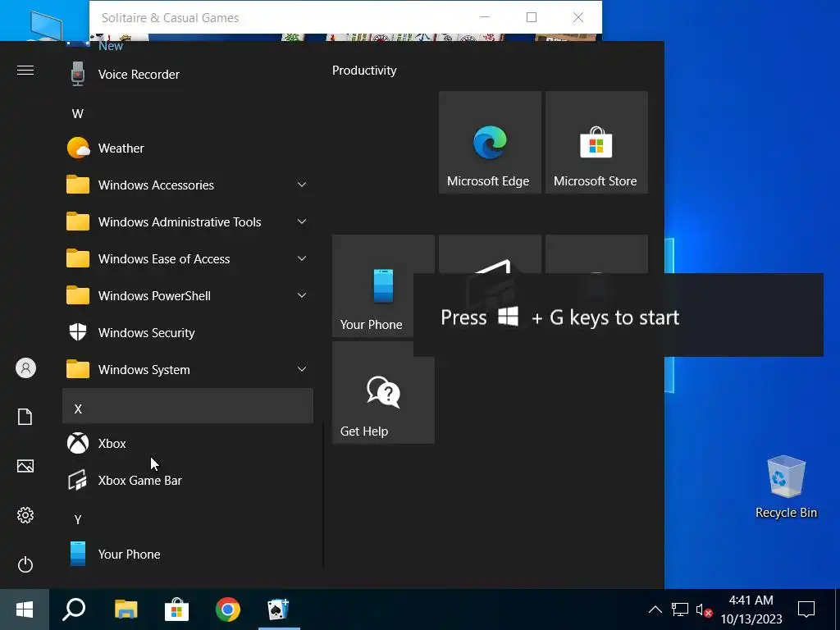Open Voice Recorder from the app list
Image resolution: width=840 pixels, height=630 pixels.
(188, 75)
